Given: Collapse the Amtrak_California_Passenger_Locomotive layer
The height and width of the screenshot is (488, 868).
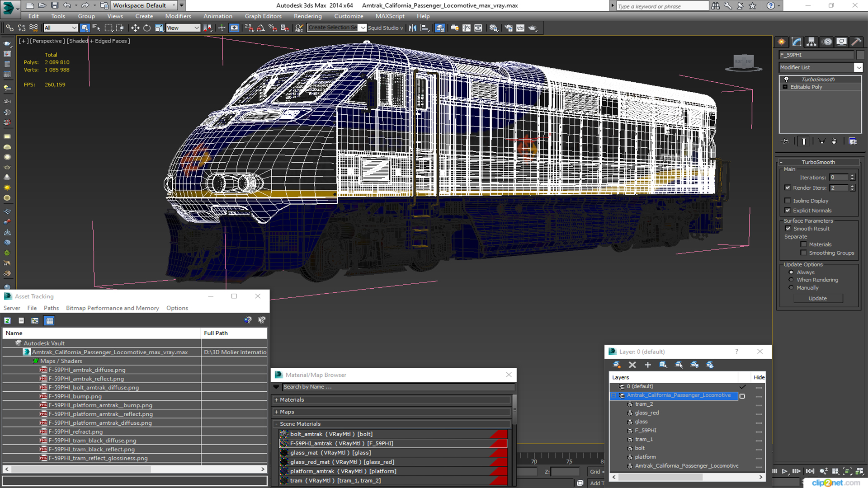Looking at the screenshot, I should [614, 395].
